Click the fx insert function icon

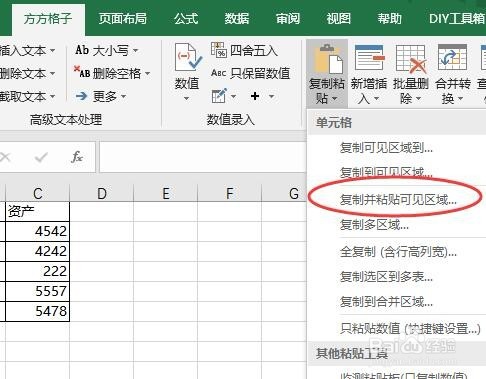(77, 157)
